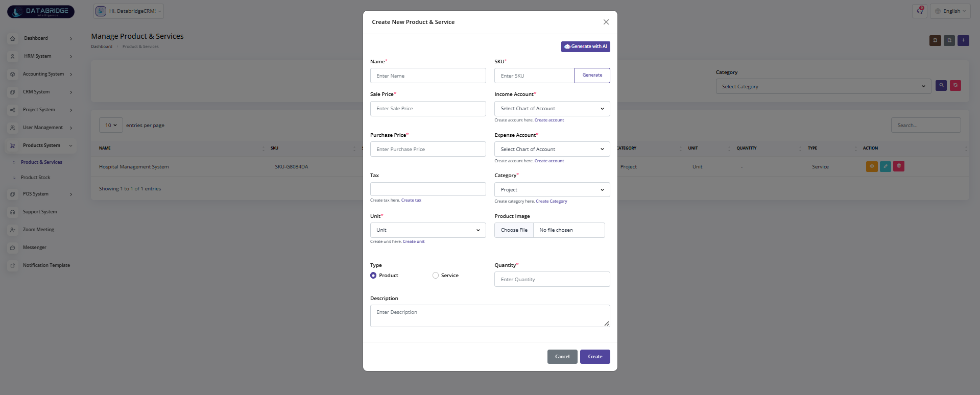Click the SKU Generate button
980x395 pixels.
(x=592, y=76)
